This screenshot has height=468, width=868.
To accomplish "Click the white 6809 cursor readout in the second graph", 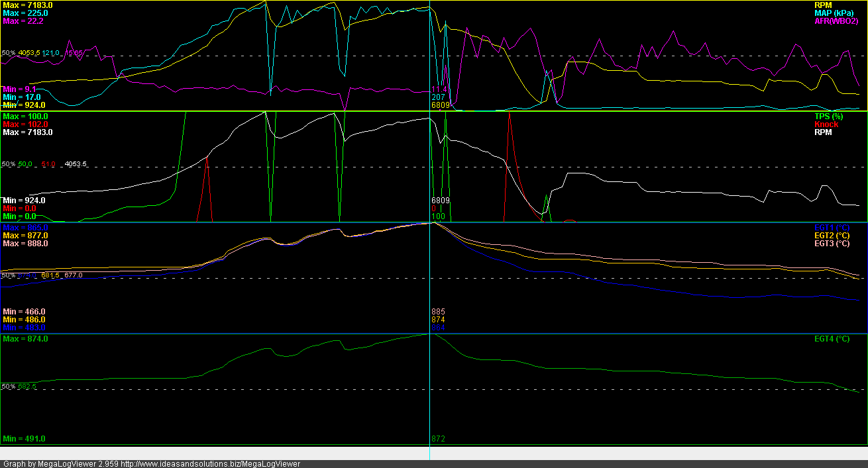I will click(441, 201).
